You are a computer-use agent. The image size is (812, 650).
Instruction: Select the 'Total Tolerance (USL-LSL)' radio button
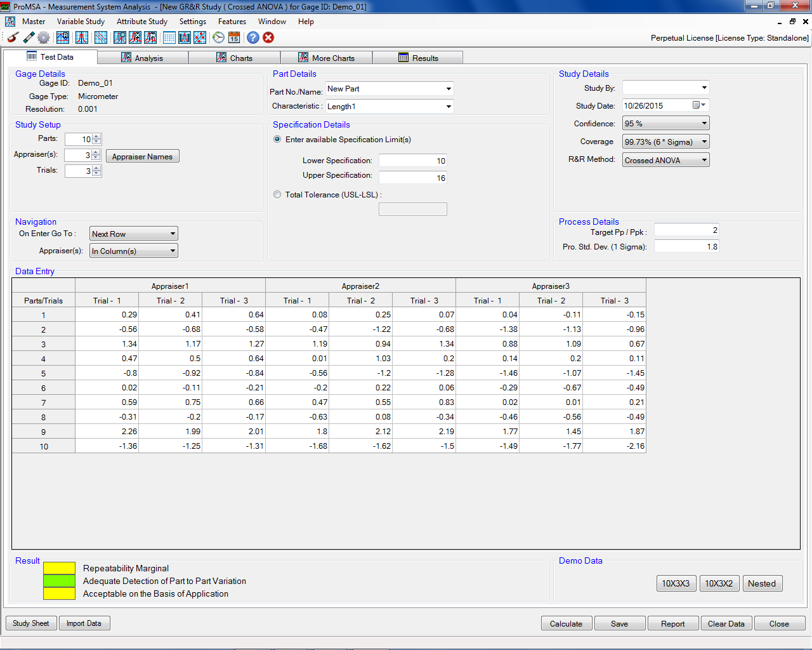[x=277, y=194]
